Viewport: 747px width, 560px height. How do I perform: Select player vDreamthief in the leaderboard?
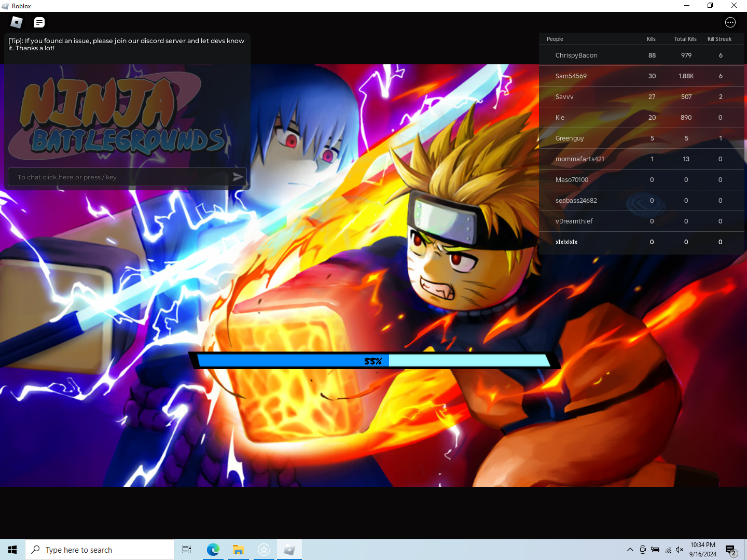pyautogui.click(x=642, y=221)
